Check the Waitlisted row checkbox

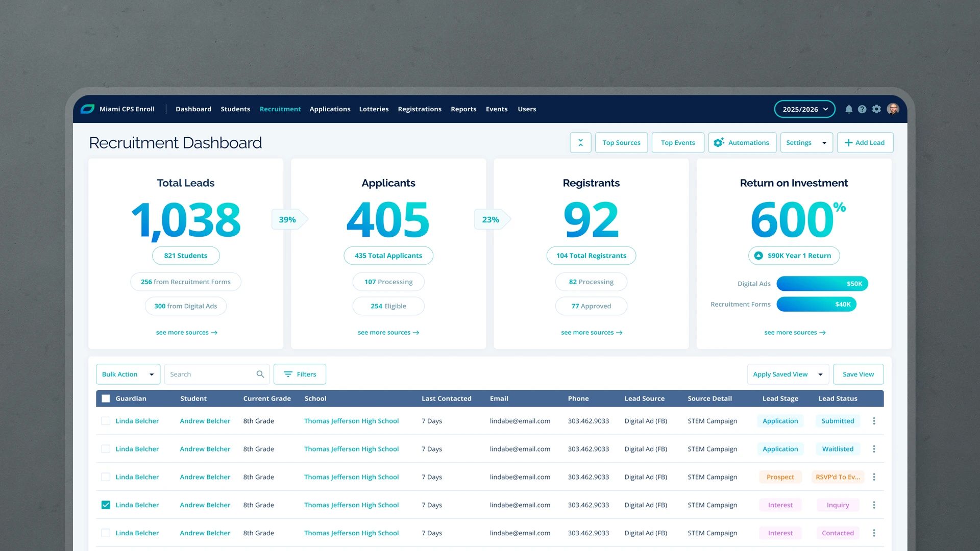coord(106,449)
